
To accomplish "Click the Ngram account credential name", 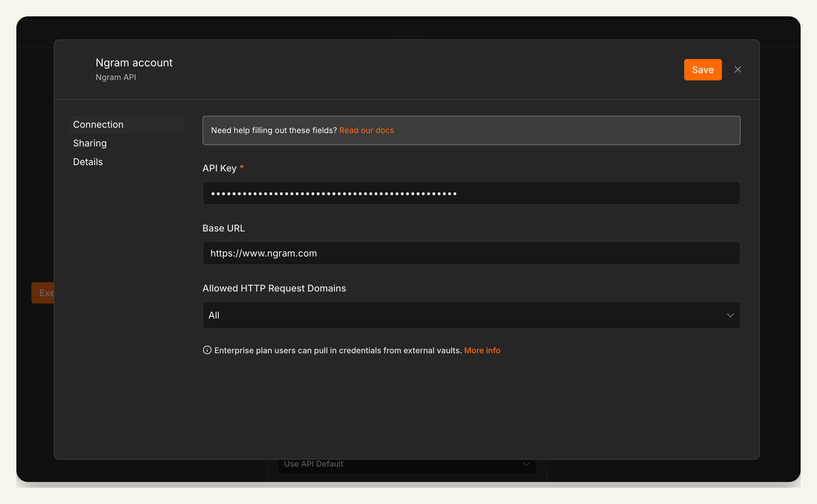I will pos(134,63).
